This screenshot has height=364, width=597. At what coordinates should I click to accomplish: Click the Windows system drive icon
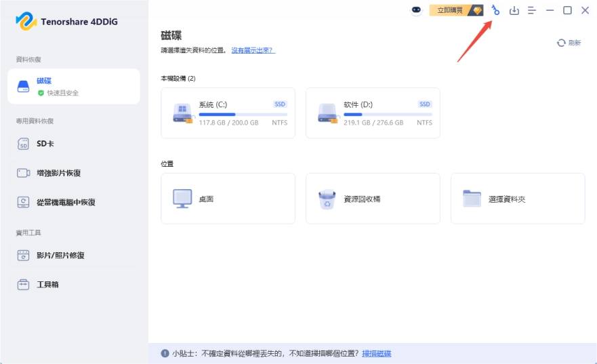click(183, 113)
